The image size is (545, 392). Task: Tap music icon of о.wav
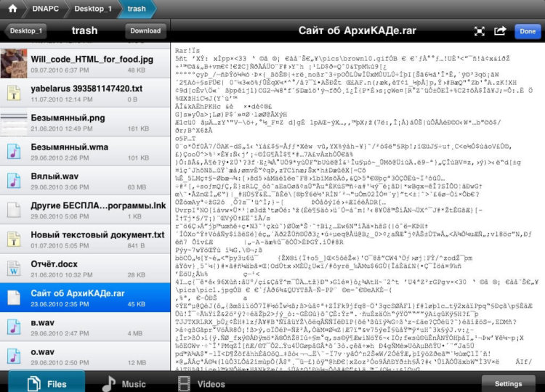(x=14, y=356)
